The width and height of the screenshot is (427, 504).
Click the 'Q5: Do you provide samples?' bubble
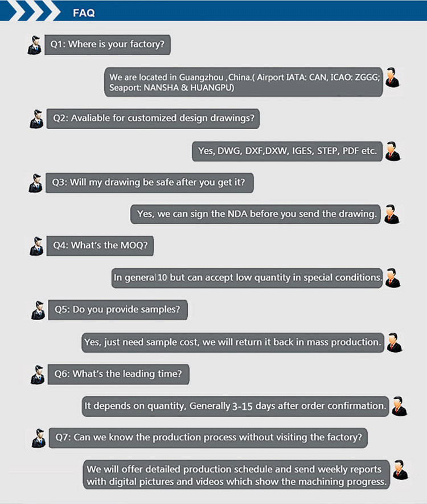[x=118, y=310]
